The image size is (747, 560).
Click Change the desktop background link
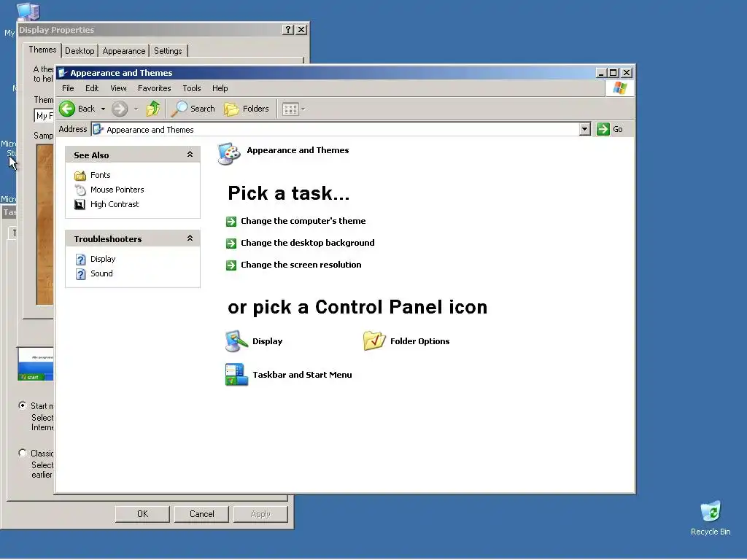[x=307, y=243]
